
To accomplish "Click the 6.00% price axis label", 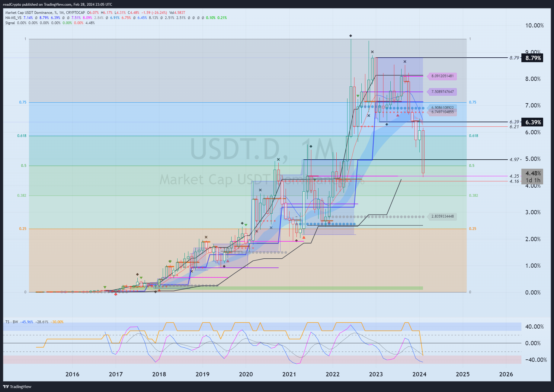I will (533, 132).
